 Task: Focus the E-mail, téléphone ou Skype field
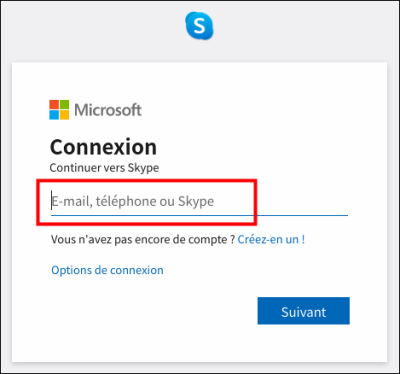click(199, 202)
